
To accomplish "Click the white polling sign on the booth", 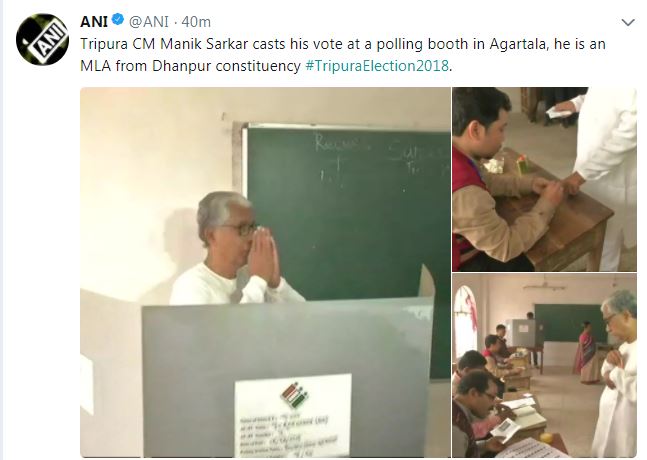I will (x=293, y=416).
